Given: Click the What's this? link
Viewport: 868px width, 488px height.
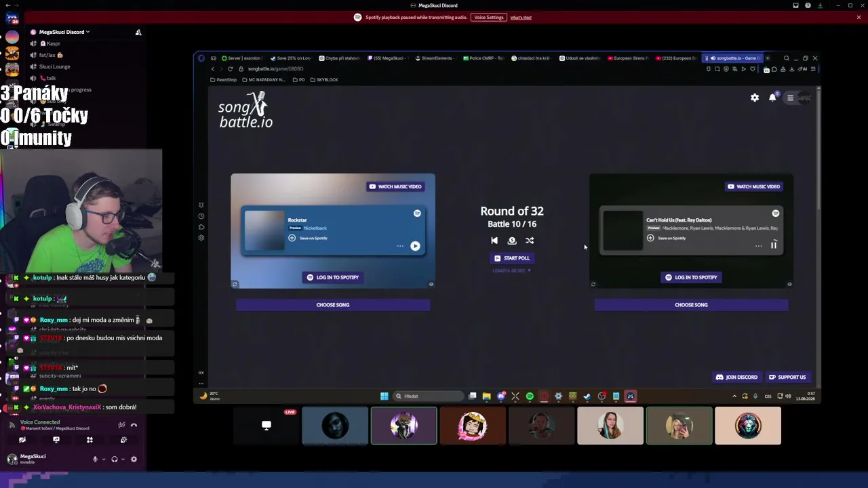Looking at the screenshot, I should tap(521, 18).
